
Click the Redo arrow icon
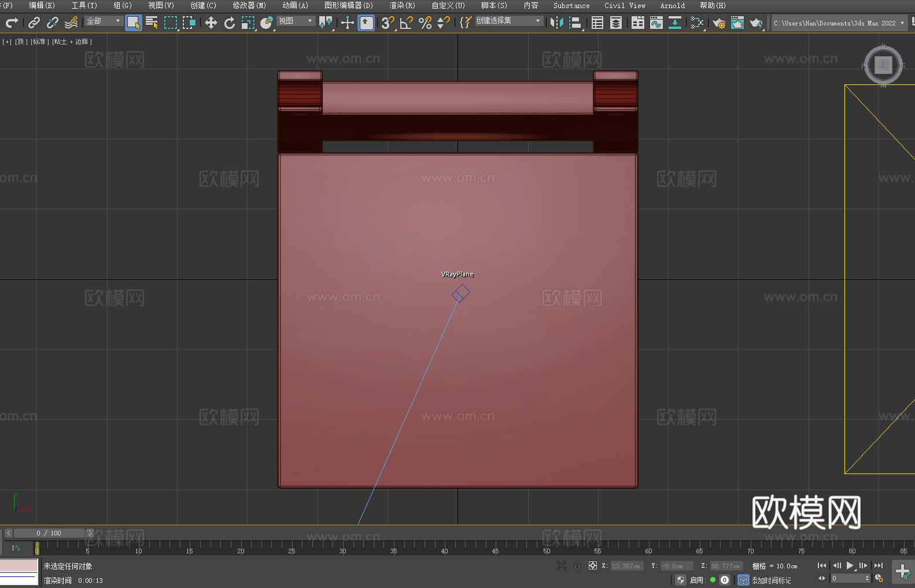pyautogui.click(x=12, y=23)
